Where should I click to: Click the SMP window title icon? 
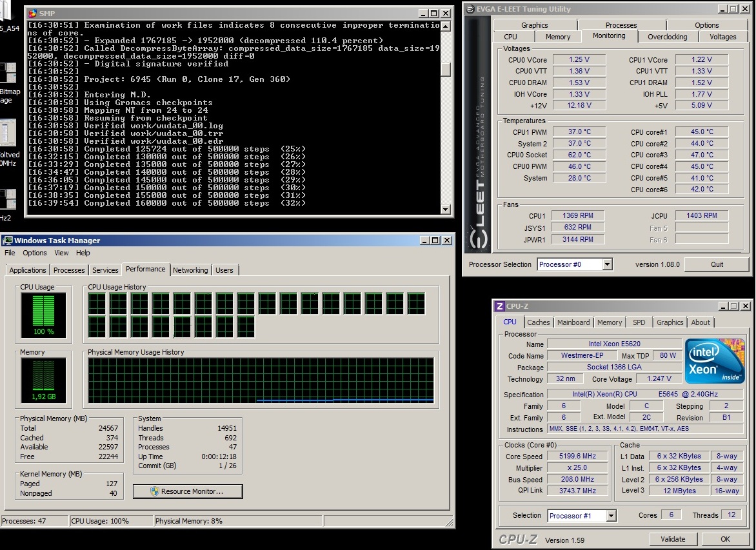click(33, 14)
